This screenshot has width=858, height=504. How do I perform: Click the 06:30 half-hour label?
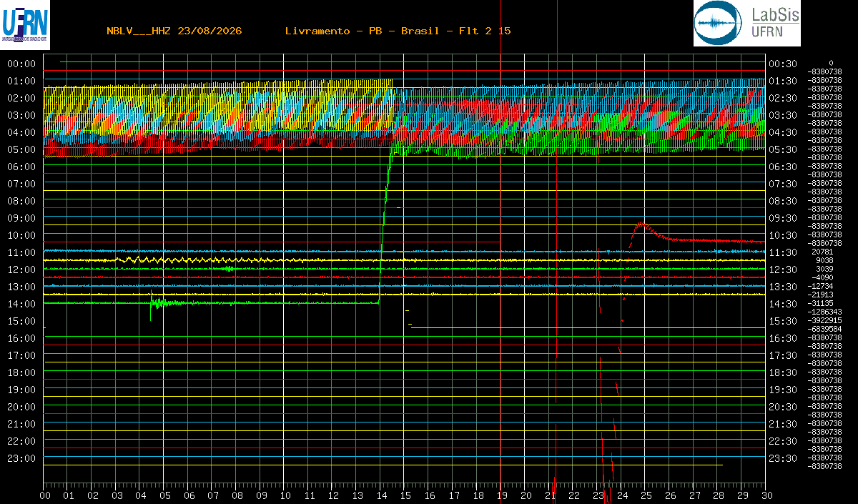click(782, 167)
